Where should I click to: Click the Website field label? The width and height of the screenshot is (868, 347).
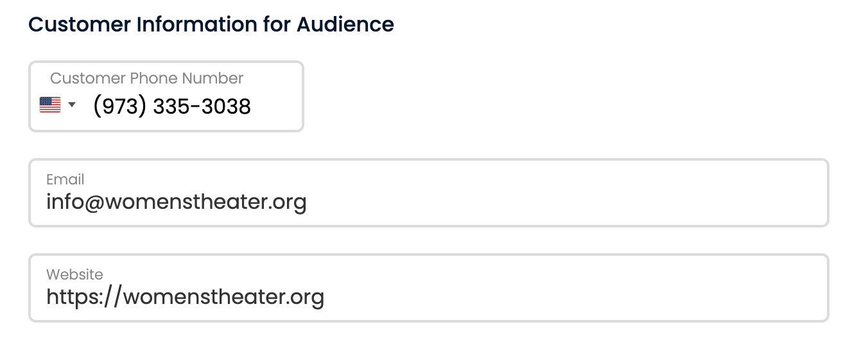[74, 274]
